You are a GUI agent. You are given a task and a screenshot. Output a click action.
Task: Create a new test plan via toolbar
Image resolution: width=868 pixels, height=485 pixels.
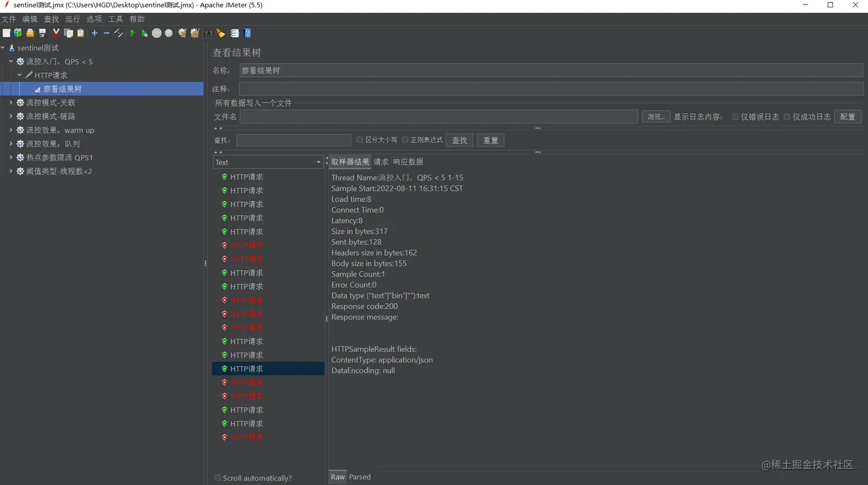6,33
